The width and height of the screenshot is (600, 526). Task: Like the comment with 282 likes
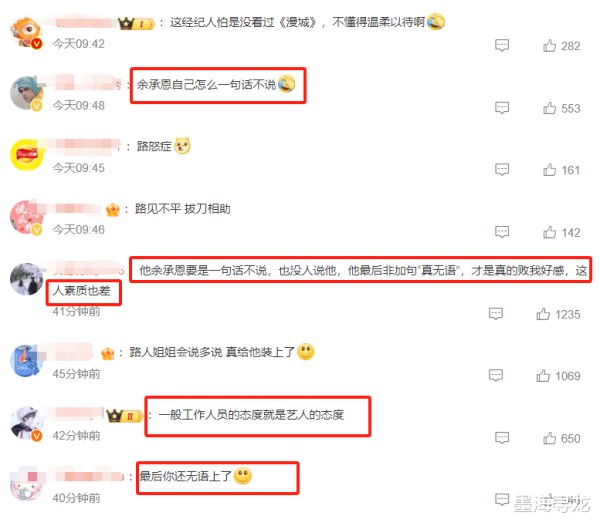(x=549, y=46)
